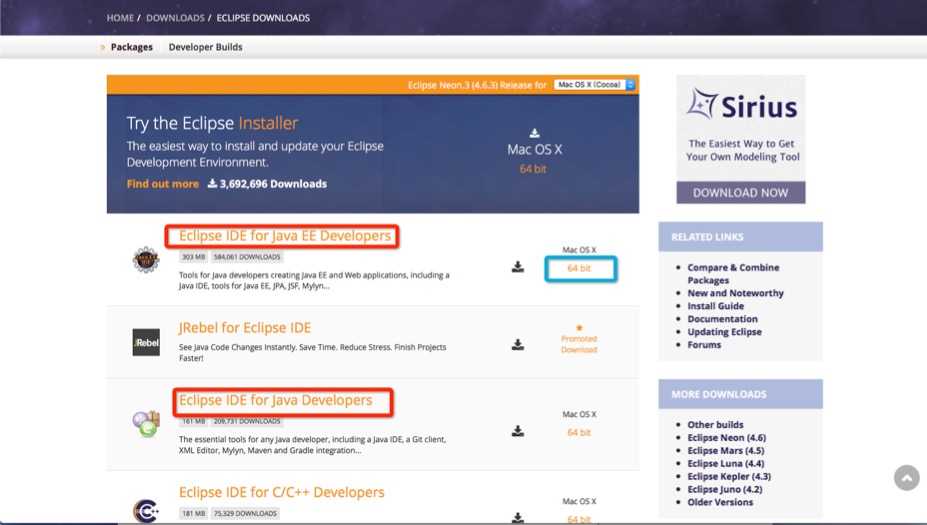Switch to the Developer Builds tab

point(206,47)
